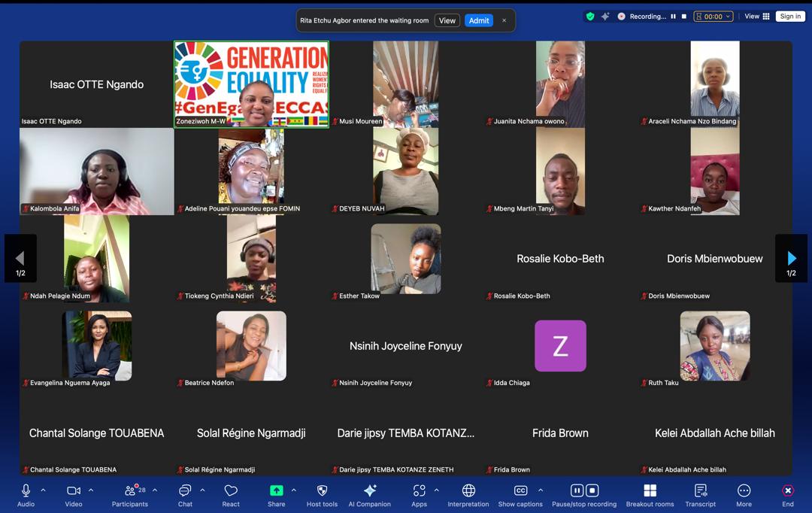This screenshot has width=812, height=513.
Task: Select Idda Chiaga purple Z avatar
Action: click(x=560, y=345)
